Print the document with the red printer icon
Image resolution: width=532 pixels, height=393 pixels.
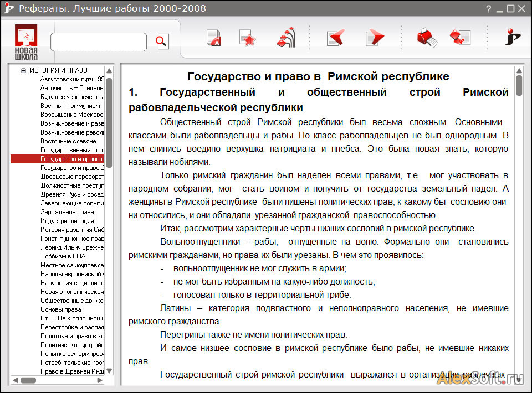427,37
